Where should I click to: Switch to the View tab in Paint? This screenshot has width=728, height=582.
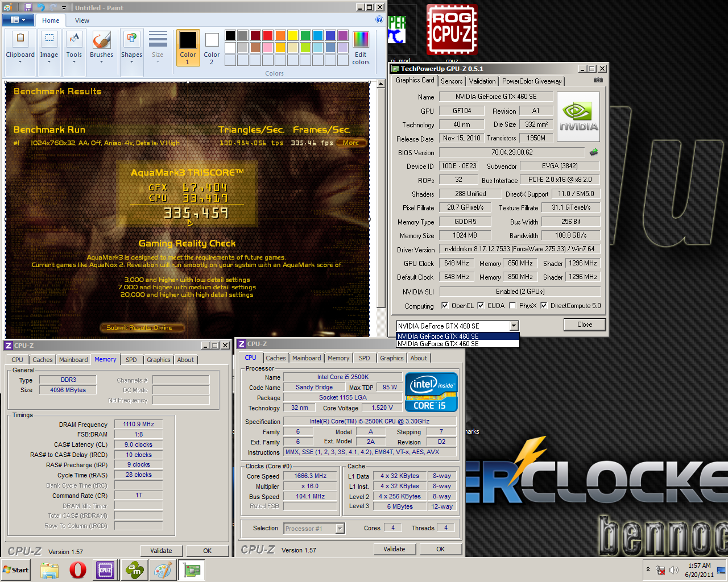[82, 20]
